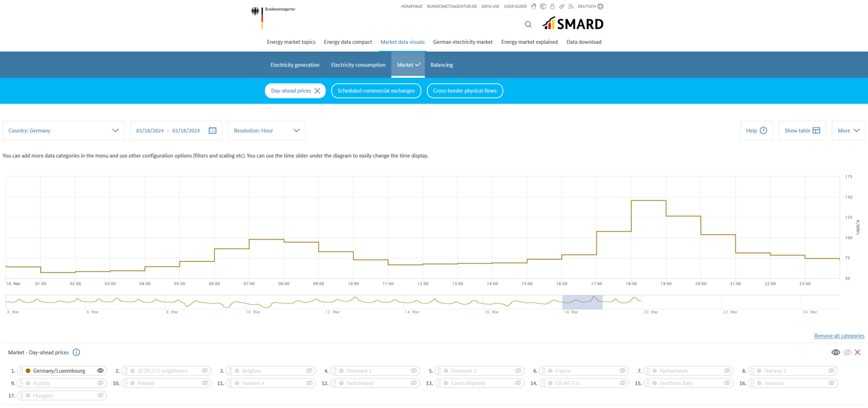Grab the drag handle of Germany/Luxembourg

(x=21, y=371)
